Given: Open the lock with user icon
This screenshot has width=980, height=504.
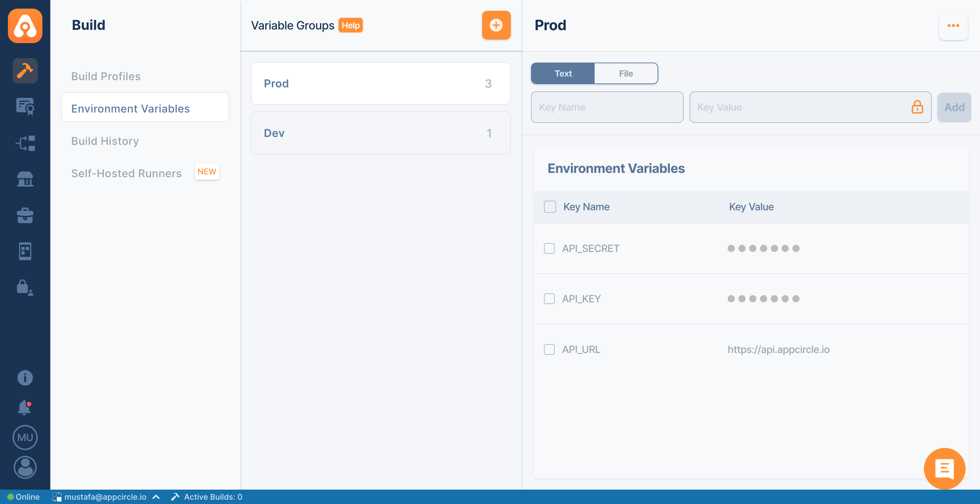Looking at the screenshot, I should [25, 288].
